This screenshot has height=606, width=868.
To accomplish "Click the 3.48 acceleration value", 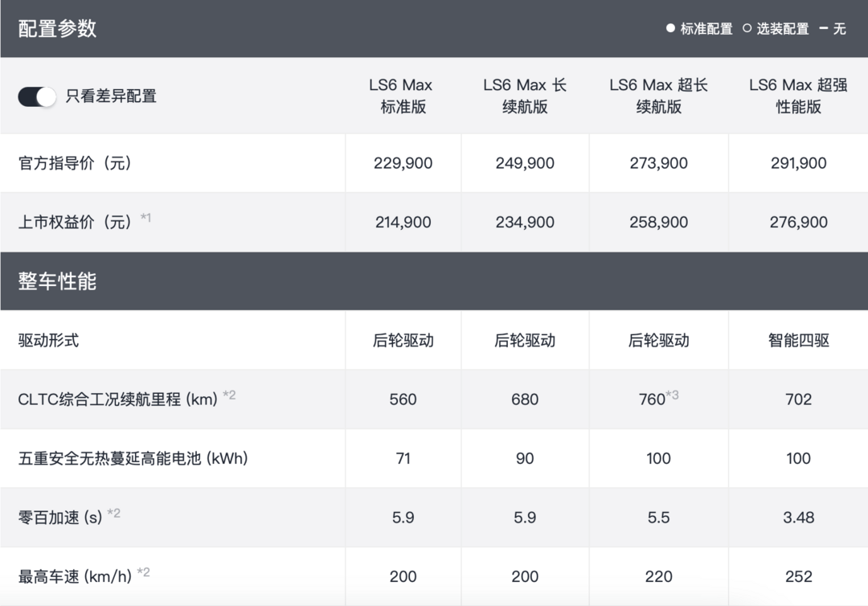I will tap(798, 518).
